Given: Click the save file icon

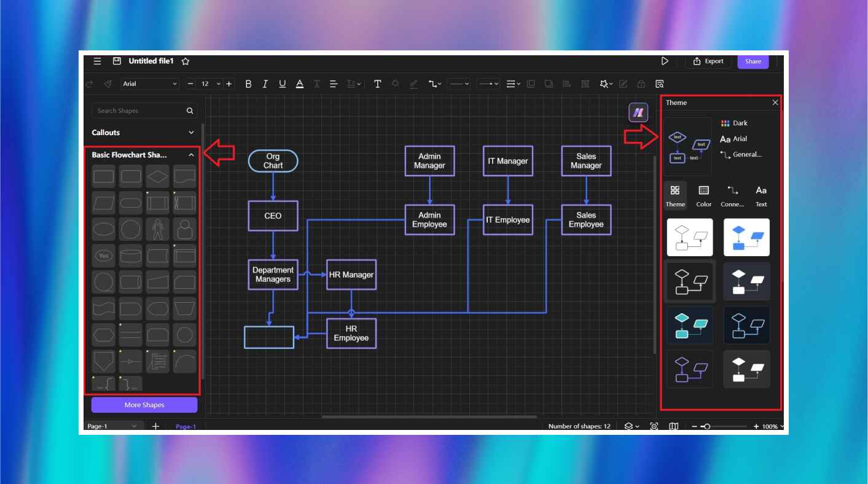Looking at the screenshot, I should click(x=117, y=61).
